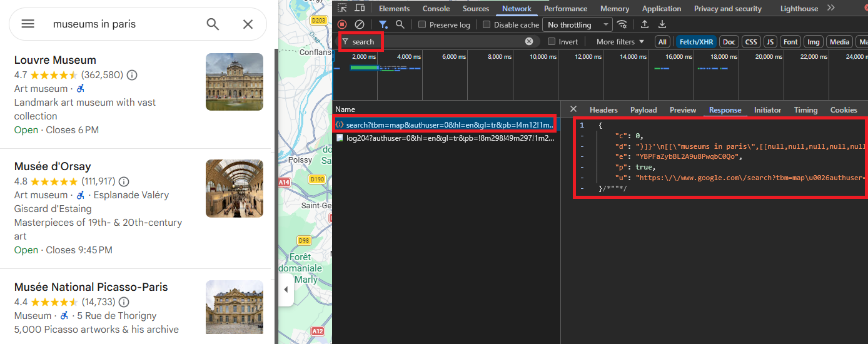Collapse the Maps side panel arrow

pos(286,290)
